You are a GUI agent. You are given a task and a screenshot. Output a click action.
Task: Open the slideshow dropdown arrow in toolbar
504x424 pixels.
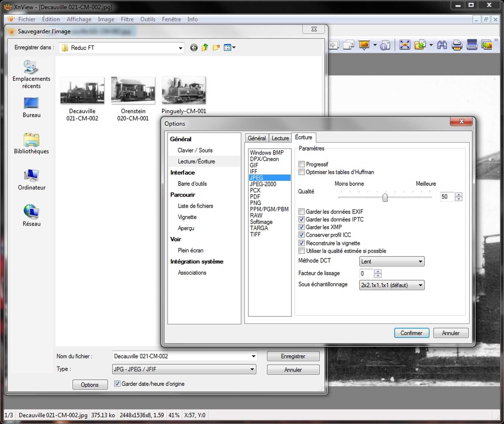pos(375,45)
